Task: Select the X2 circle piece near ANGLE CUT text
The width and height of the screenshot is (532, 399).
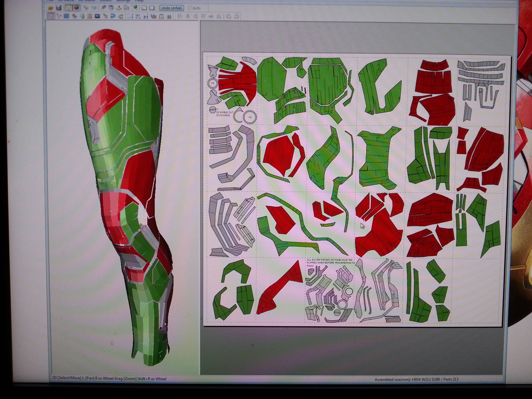Action: 250,117
